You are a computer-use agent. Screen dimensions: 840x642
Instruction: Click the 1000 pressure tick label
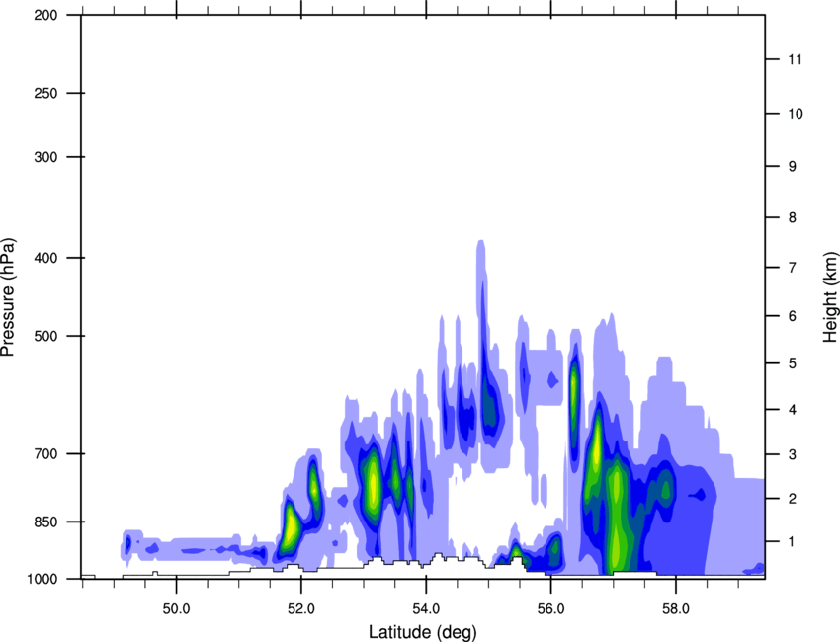coord(42,579)
